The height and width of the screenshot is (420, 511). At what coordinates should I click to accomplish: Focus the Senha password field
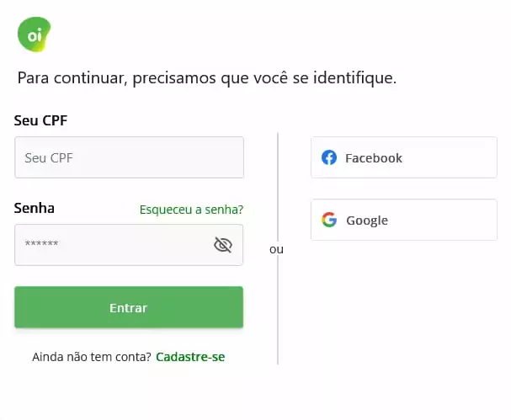(x=129, y=245)
